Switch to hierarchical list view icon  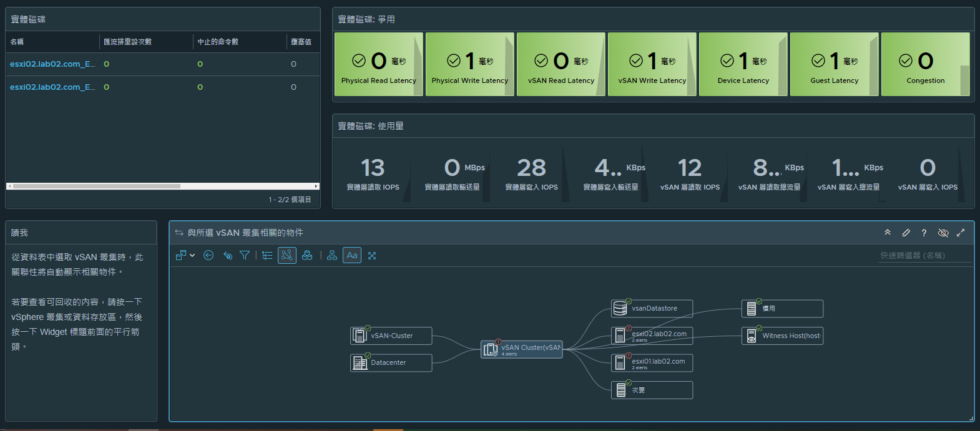(267, 255)
